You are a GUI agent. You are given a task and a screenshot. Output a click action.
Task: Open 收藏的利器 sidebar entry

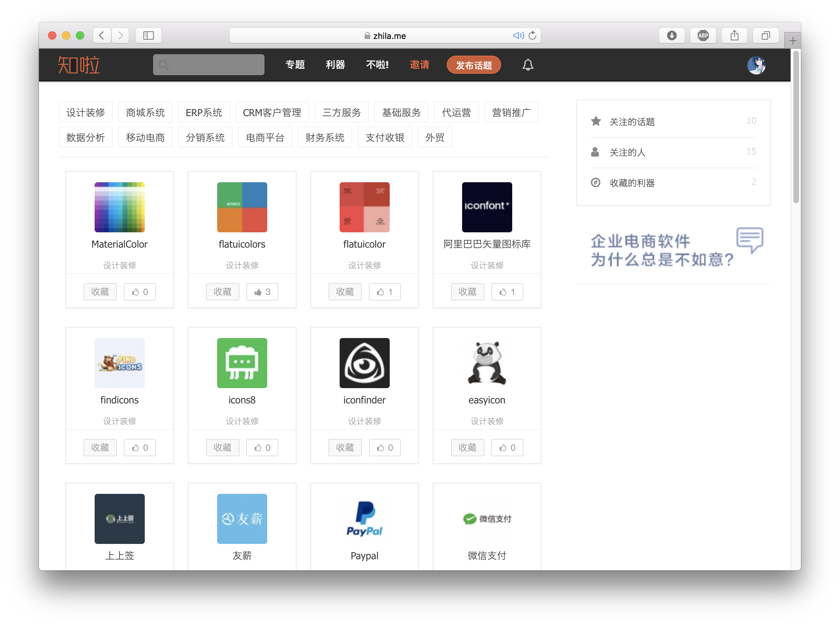pos(632,183)
